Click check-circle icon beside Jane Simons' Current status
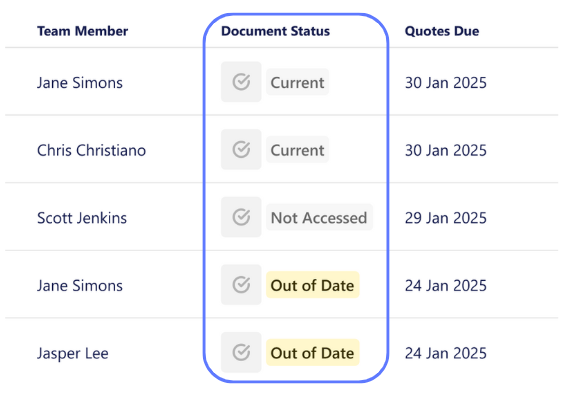The height and width of the screenshot is (412, 562). click(241, 82)
